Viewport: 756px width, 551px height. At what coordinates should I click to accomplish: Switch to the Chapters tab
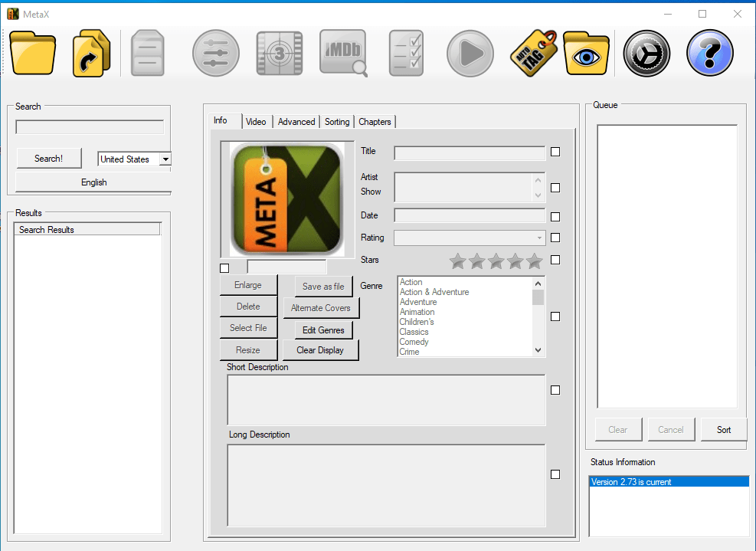click(375, 122)
